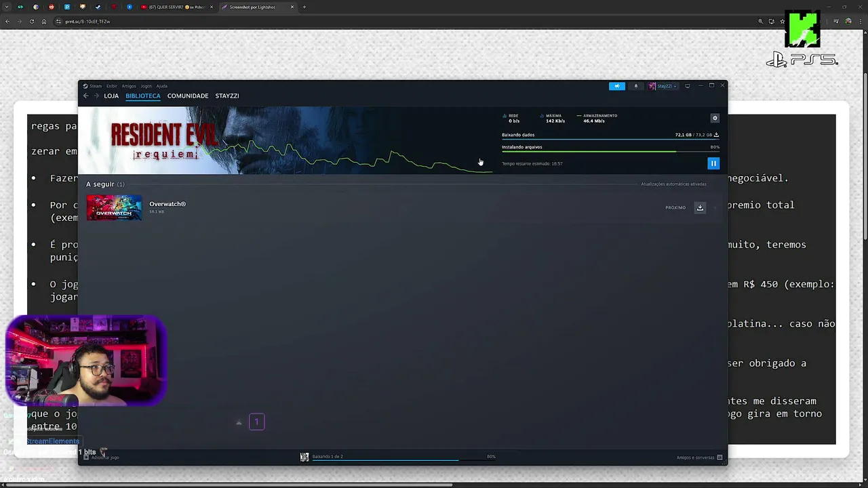Click the game icon in bottom download status
The height and width of the screenshot is (488, 868).
(304, 457)
